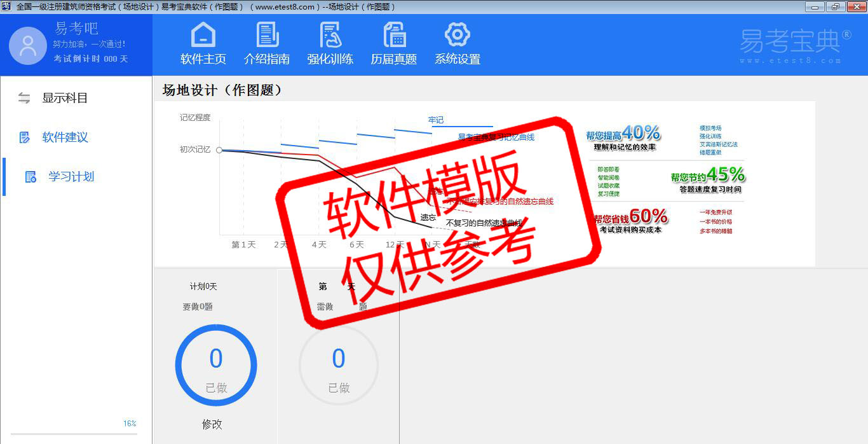Click the 易考吧 username
Screen dimensions: 868x444
[x=76, y=29]
